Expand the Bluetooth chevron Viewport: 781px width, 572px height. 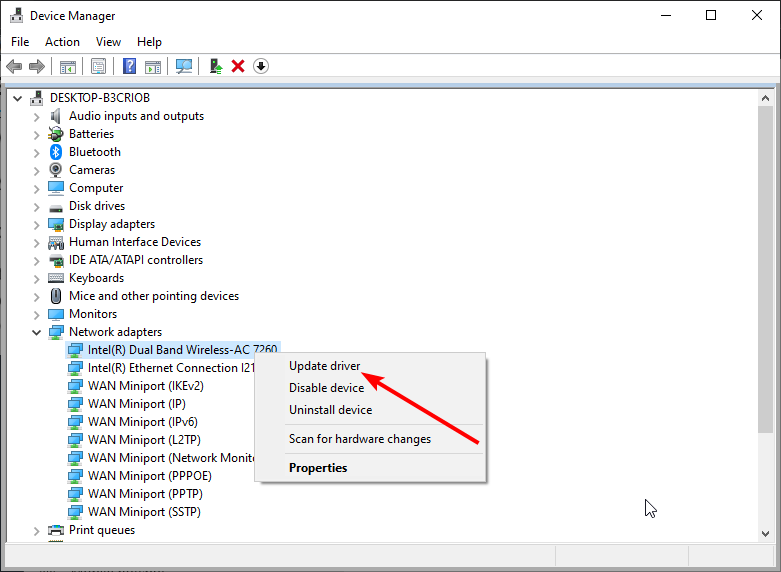pyautogui.click(x=36, y=152)
